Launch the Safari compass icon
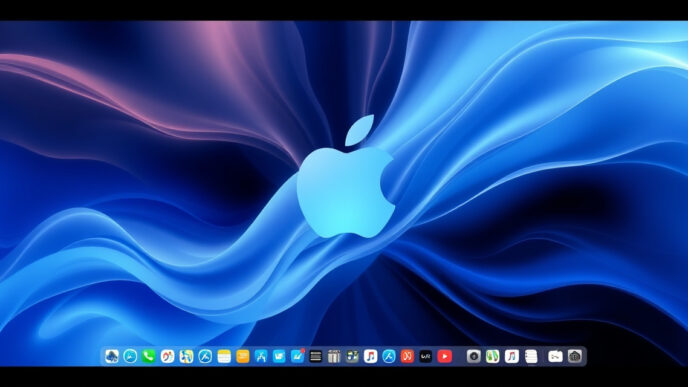The width and height of the screenshot is (688, 387). tap(130, 356)
